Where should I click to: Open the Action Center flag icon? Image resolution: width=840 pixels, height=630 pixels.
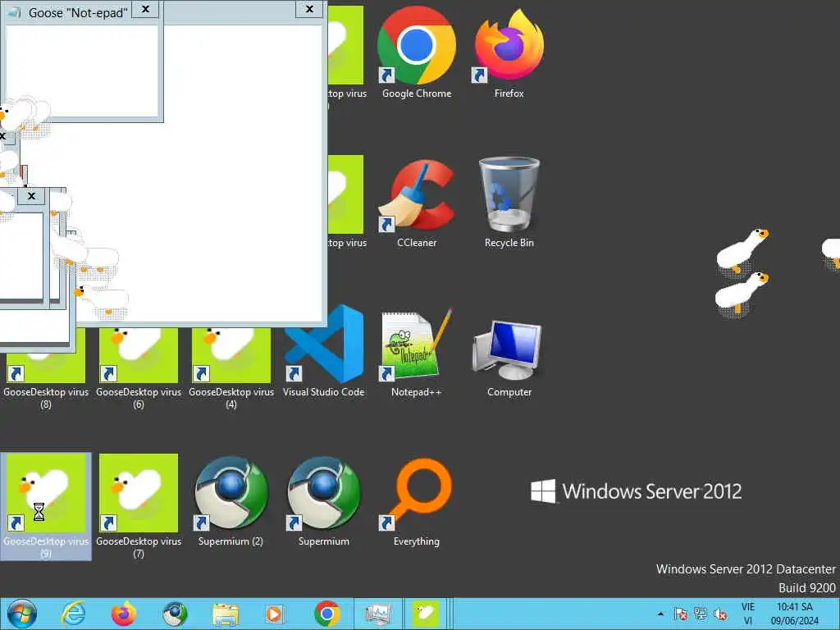680,614
